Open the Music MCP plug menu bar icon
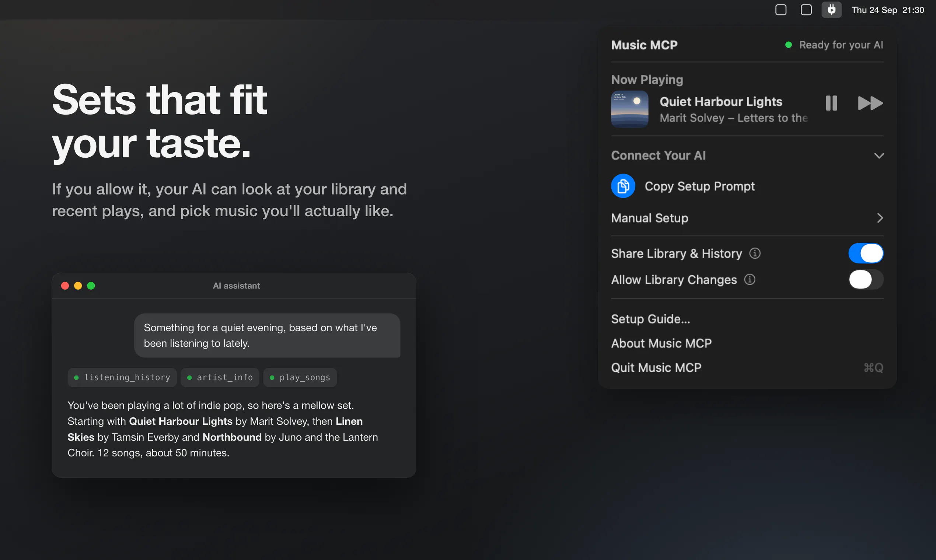Viewport: 936px width, 560px height. [x=831, y=10]
